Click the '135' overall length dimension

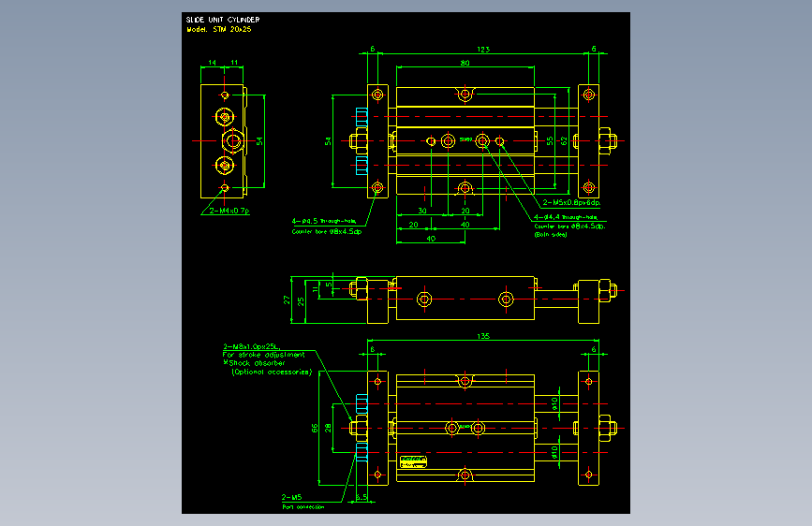483,336
